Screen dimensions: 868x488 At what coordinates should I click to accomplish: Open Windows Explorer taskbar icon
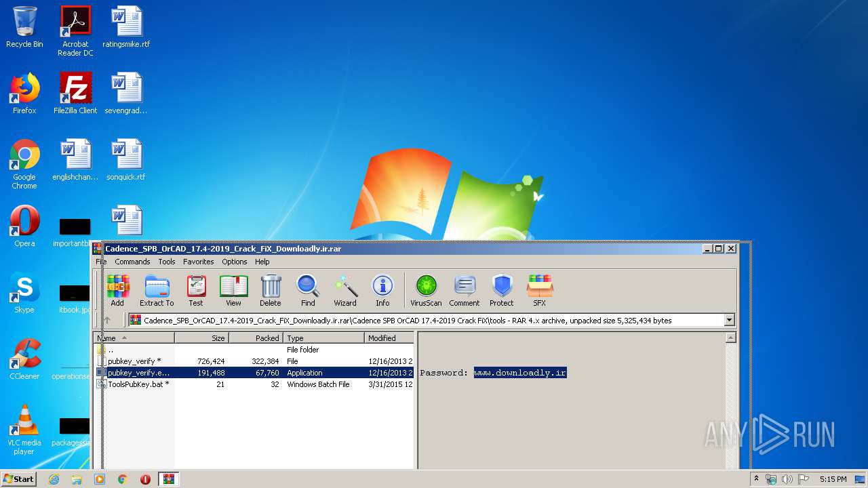(77, 479)
